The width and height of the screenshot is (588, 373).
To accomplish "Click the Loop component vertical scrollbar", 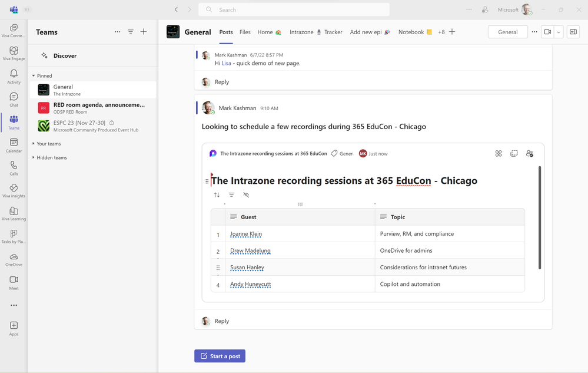I will coord(540,217).
